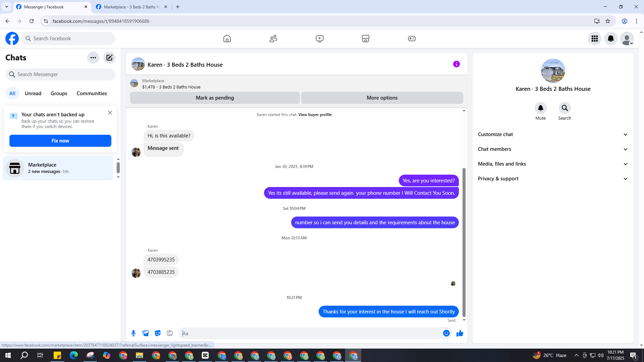This screenshot has height=362, width=644.
Task: Open the Windows notification center
Action: 634,355
